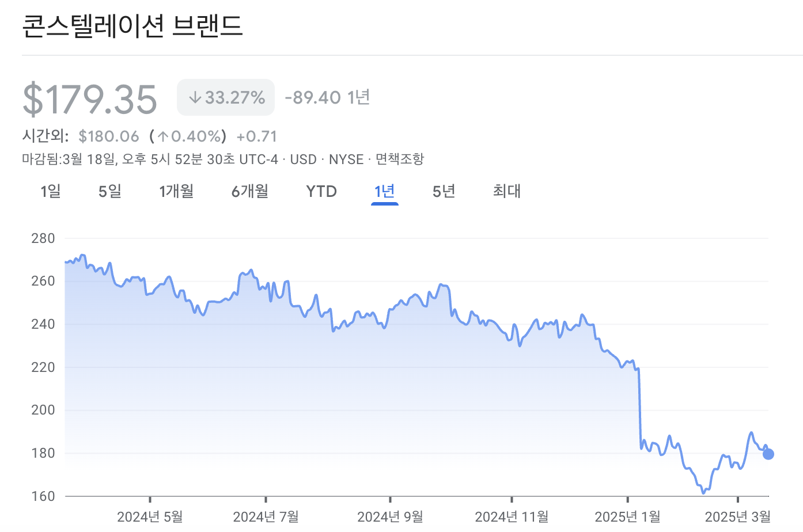Select the 6개월 chart period
The width and height of the screenshot is (803, 532).
249,191
